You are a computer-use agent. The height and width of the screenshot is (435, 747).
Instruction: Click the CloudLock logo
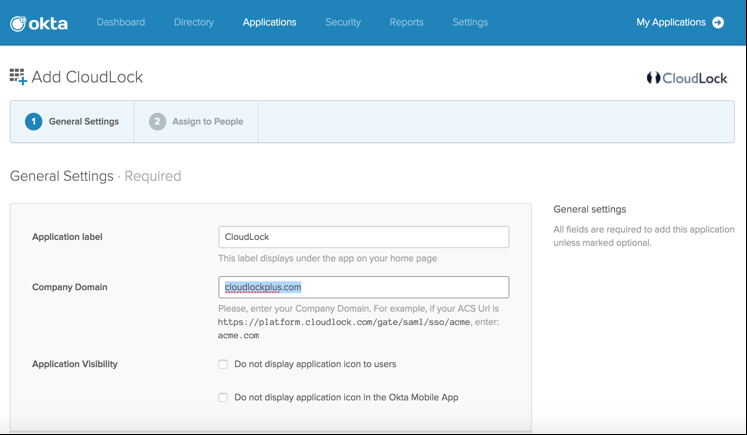tap(687, 78)
